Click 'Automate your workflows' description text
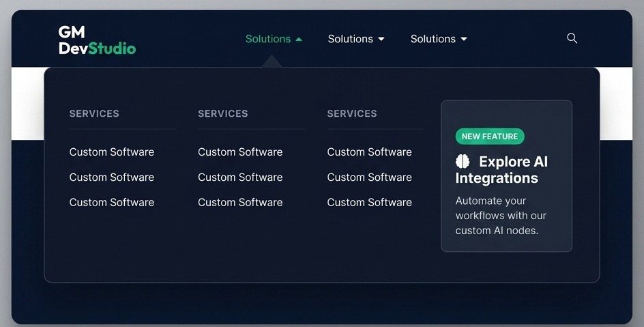 [501, 216]
